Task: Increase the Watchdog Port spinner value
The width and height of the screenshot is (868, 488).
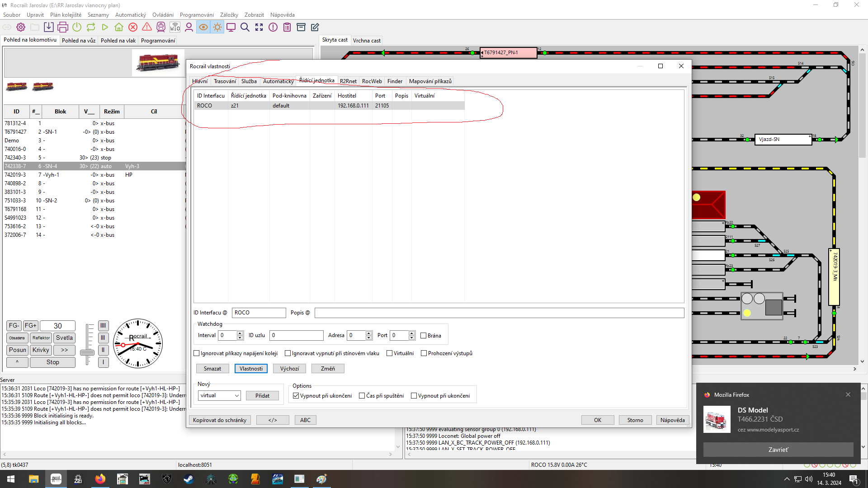Action: (x=411, y=333)
